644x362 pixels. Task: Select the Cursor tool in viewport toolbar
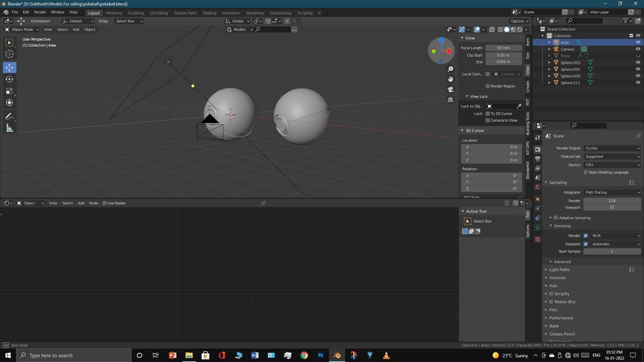pyautogui.click(x=9, y=54)
